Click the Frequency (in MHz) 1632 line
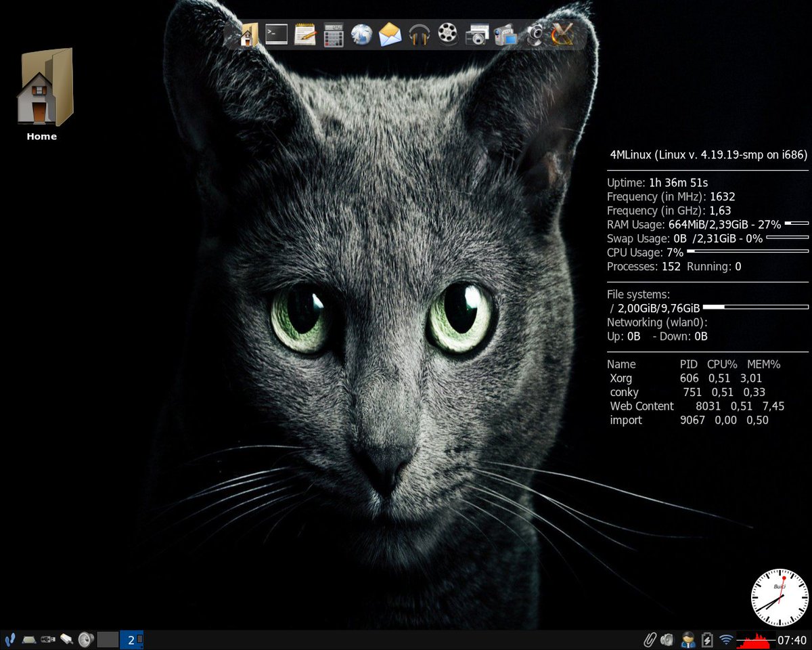The width and height of the screenshot is (812, 650). pyautogui.click(x=671, y=196)
